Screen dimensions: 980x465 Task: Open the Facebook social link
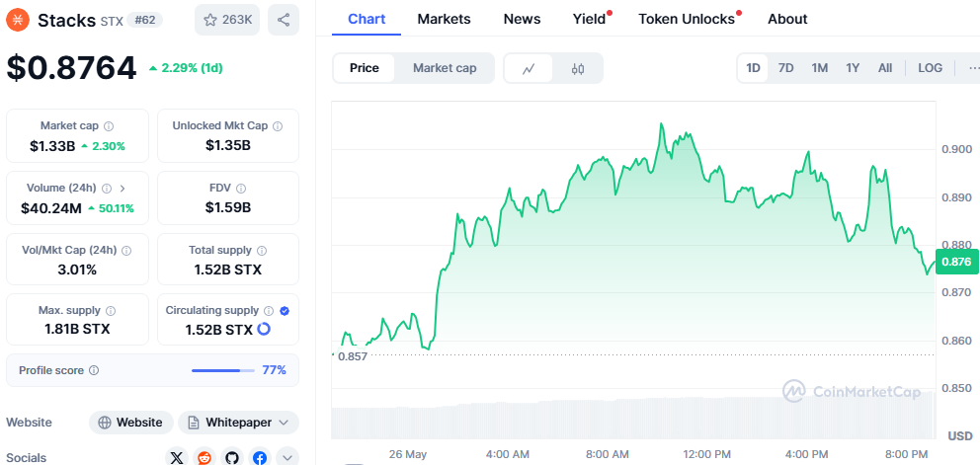tap(260, 458)
